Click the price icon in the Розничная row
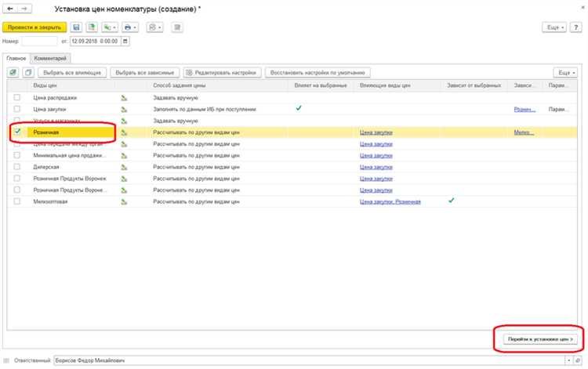Viewport: 588px width, 369px height. tap(124, 132)
